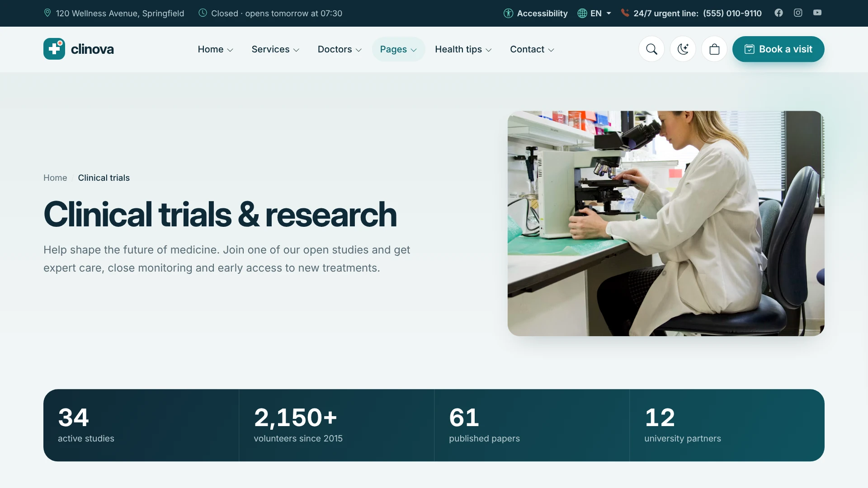The height and width of the screenshot is (488, 868).
Task: Click the Clinical trials & research heading
Action: [220, 215]
